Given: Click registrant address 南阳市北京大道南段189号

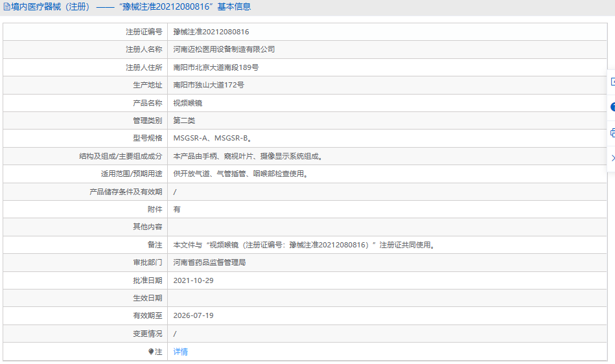Looking at the screenshot, I should click(216, 67).
